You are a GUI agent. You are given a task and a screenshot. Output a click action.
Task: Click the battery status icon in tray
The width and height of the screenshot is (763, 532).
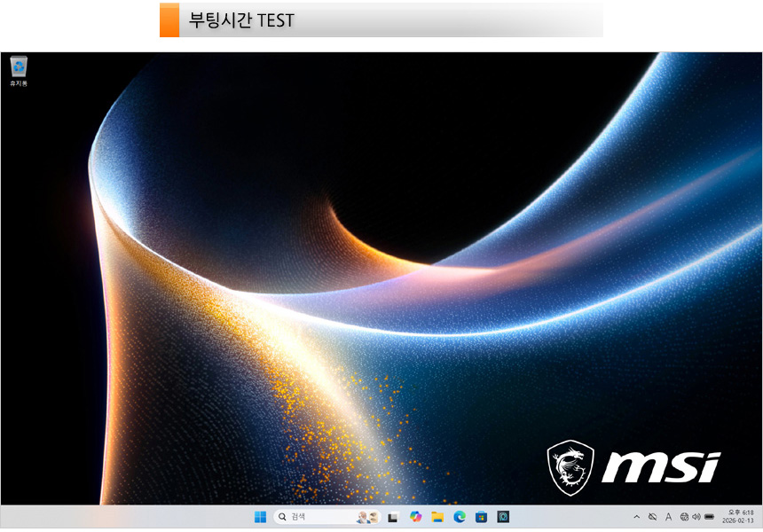click(710, 517)
